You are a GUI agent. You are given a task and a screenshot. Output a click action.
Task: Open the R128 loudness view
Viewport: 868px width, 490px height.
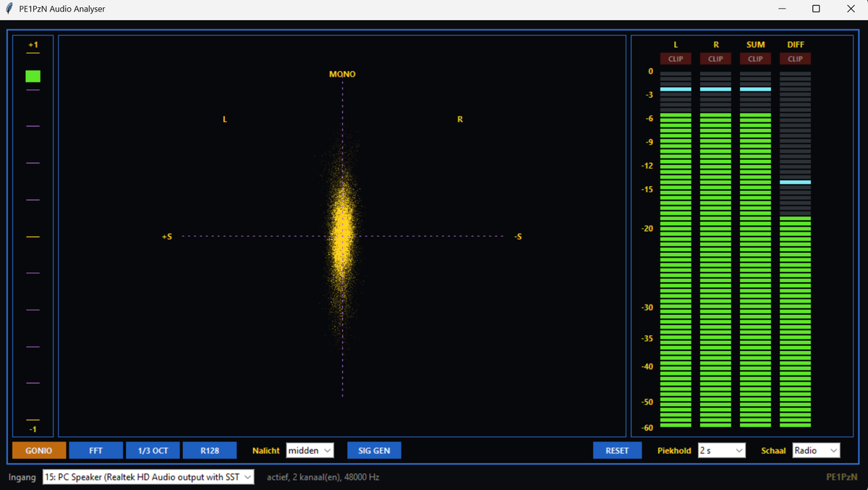pyautogui.click(x=210, y=450)
